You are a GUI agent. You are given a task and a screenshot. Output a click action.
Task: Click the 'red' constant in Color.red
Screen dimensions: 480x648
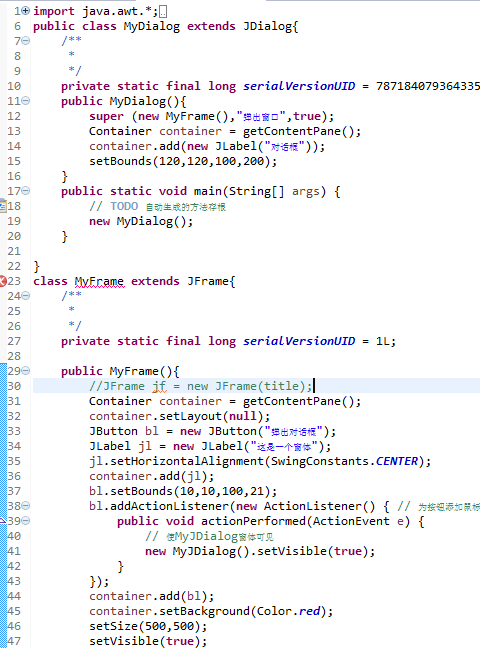[x=310, y=611]
